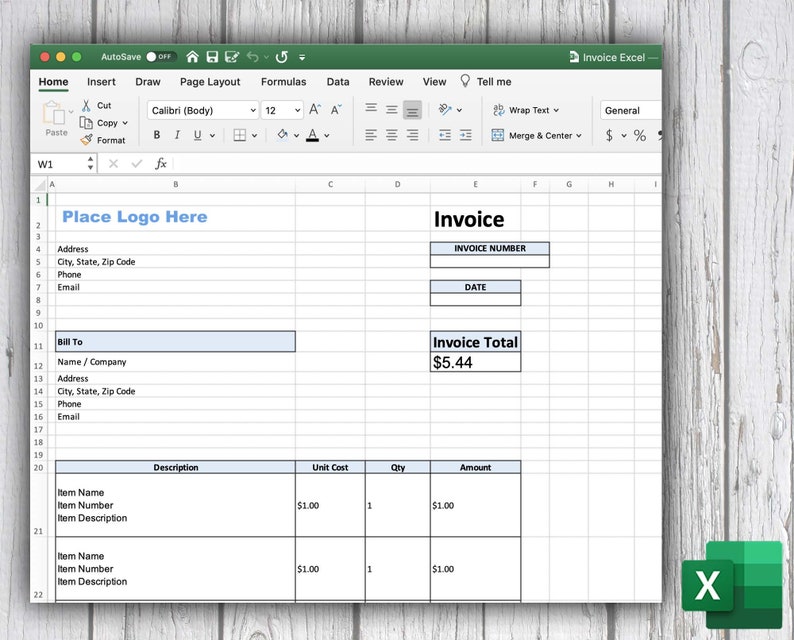This screenshot has width=794, height=640.
Task: Click the Name Box stepper arrows
Action: [90, 163]
